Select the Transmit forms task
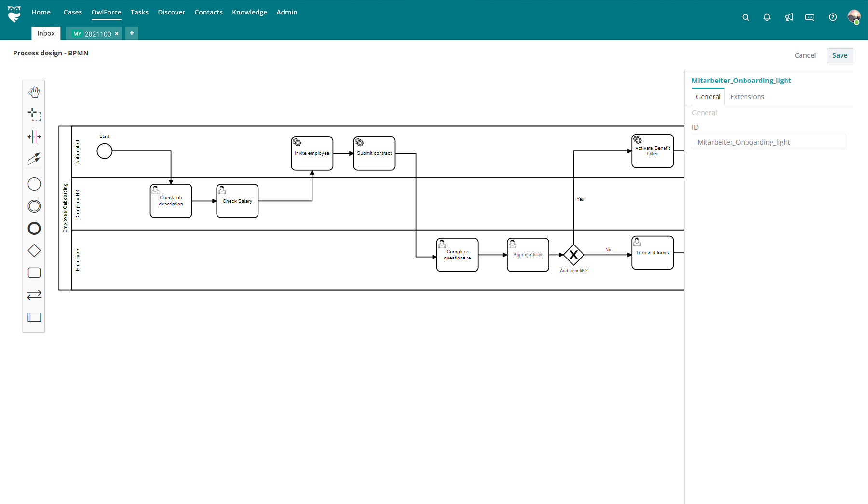868x504 pixels. pos(652,253)
